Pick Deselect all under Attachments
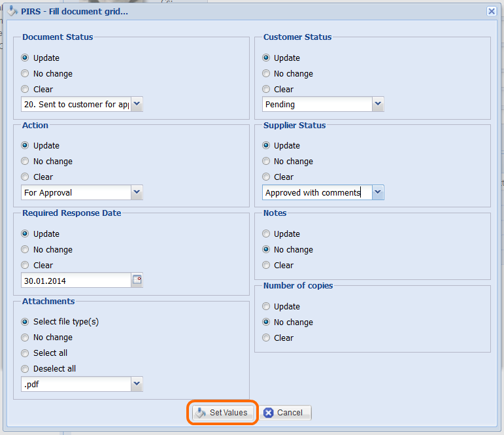Image resolution: width=504 pixels, height=435 pixels. pos(25,369)
